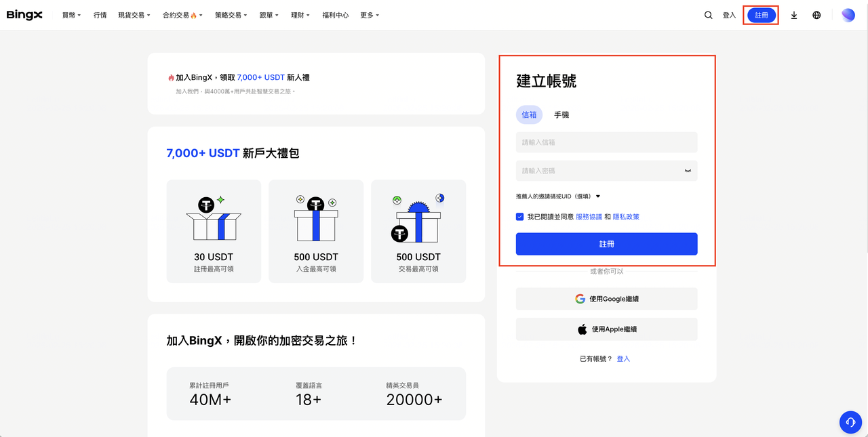Open the 福利中心 menu item
The height and width of the screenshot is (437, 868).
(x=336, y=15)
